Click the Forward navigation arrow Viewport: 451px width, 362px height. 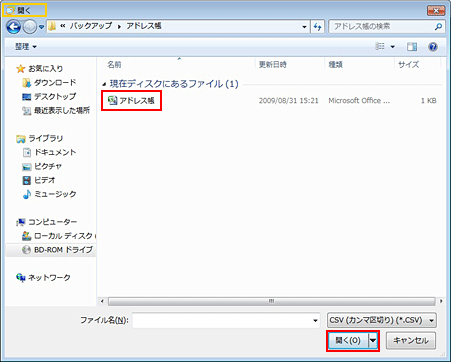click(x=30, y=27)
